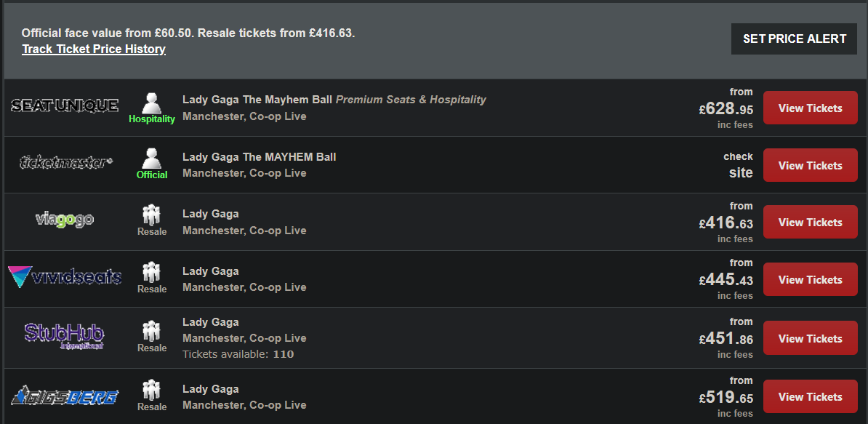View Tickets on Ticketmaster row
This screenshot has height=424, width=868.
click(x=811, y=165)
